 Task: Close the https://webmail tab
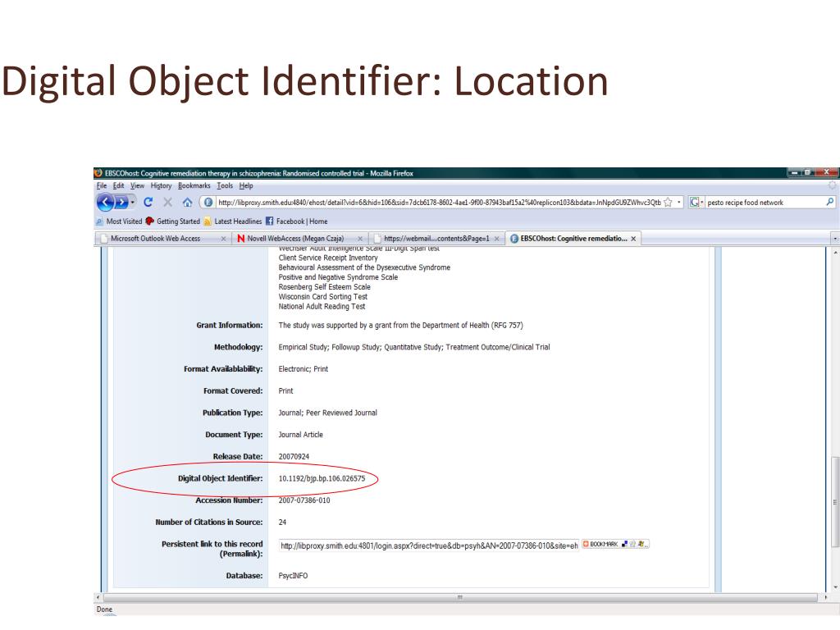pyautogui.click(x=496, y=239)
